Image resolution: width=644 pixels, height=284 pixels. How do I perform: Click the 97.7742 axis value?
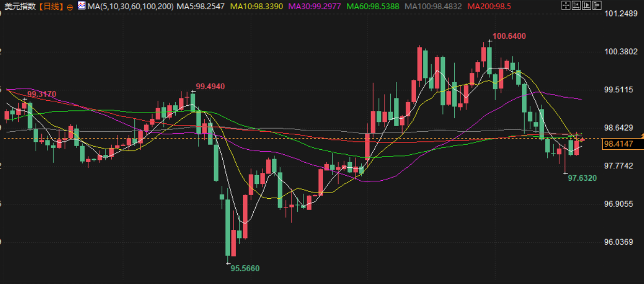coord(619,166)
